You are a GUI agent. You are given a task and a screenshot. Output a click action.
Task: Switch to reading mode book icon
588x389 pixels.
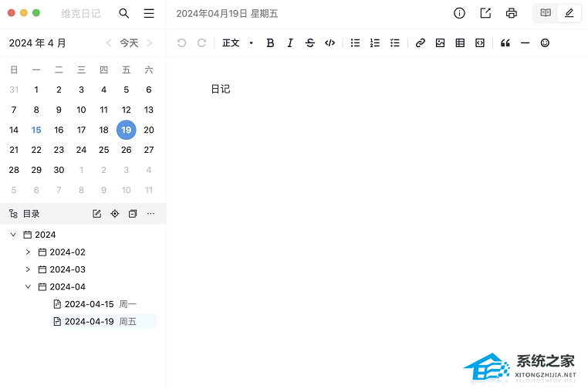point(546,13)
